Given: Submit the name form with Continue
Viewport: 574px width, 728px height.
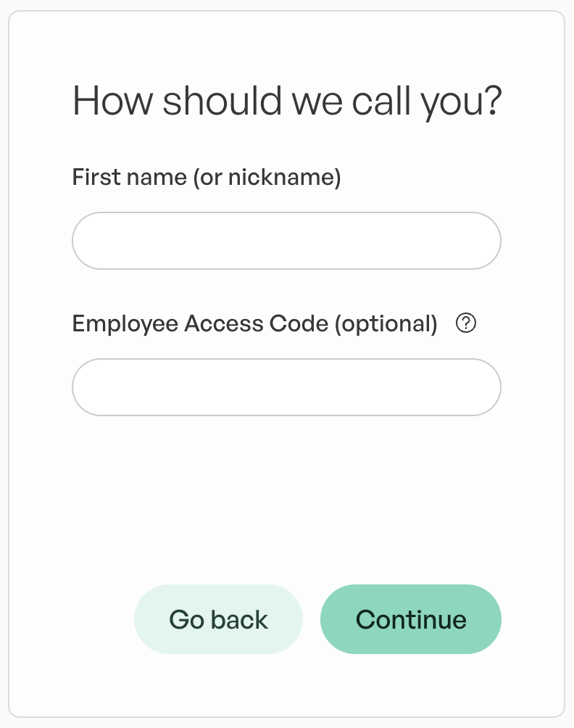Looking at the screenshot, I should [x=411, y=619].
